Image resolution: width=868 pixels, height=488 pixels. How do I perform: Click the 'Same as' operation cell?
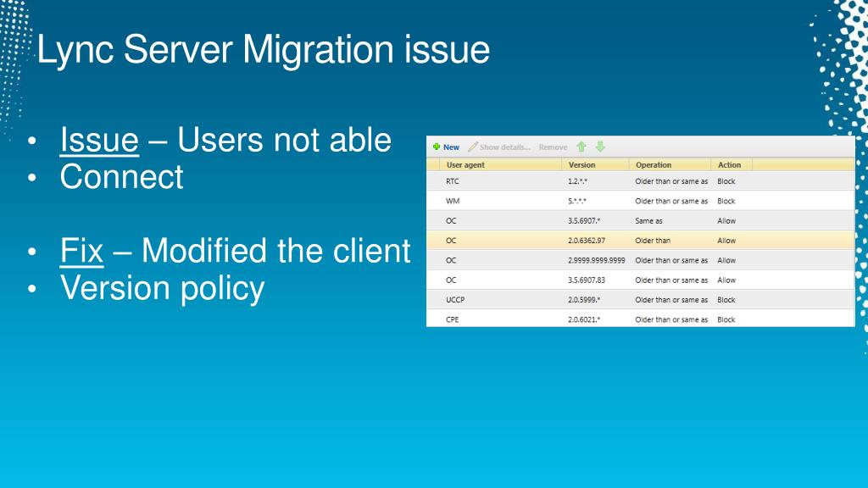pos(648,221)
